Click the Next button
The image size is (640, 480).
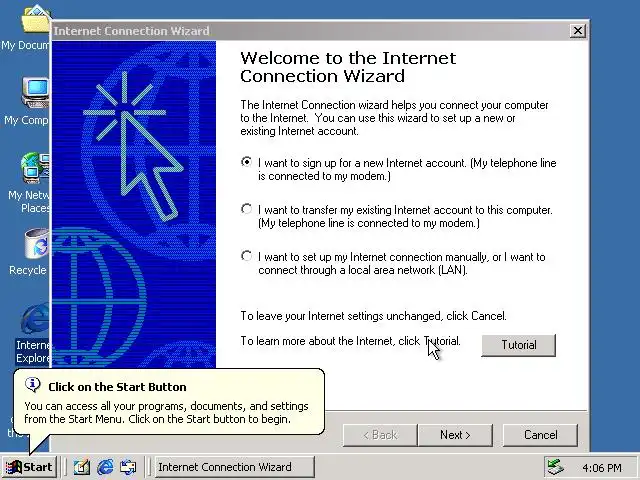(x=455, y=435)
